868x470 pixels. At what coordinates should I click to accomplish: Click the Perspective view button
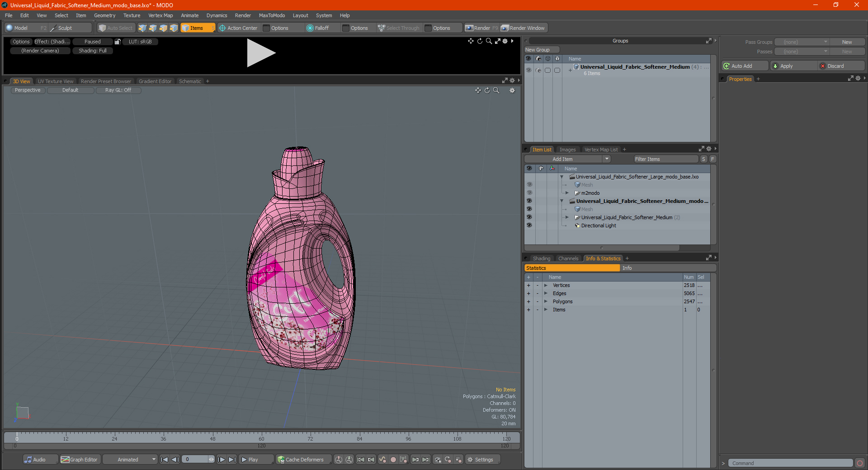28,90
